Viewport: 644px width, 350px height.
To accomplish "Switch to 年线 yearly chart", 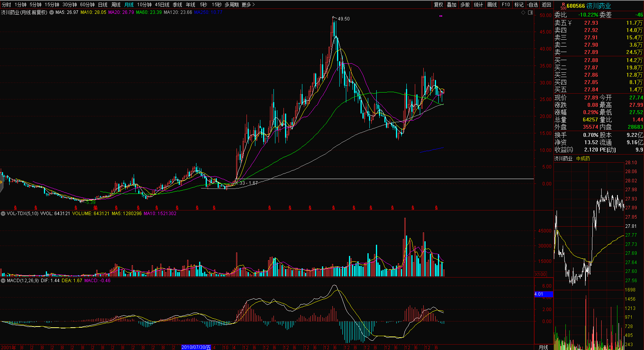I will pos(191,5).
